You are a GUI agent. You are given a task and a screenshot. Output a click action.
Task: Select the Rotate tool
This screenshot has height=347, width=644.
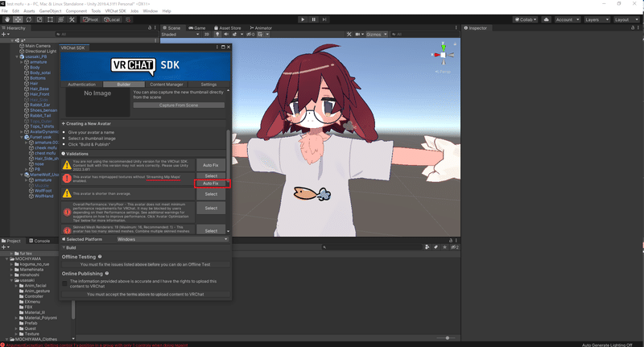click(29, 19)
